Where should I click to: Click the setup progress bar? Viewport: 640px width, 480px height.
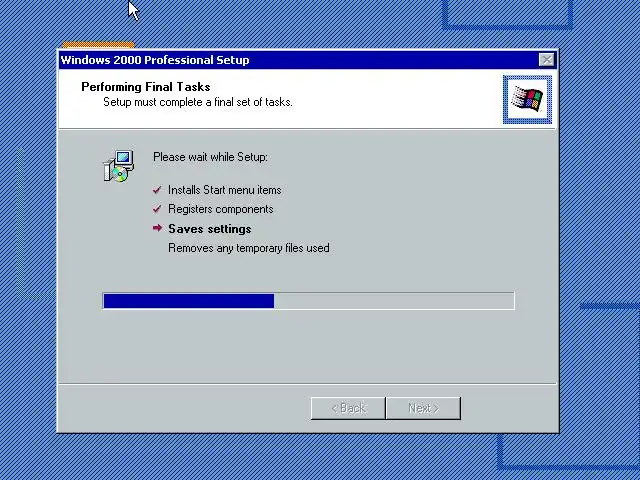(309, 301)
